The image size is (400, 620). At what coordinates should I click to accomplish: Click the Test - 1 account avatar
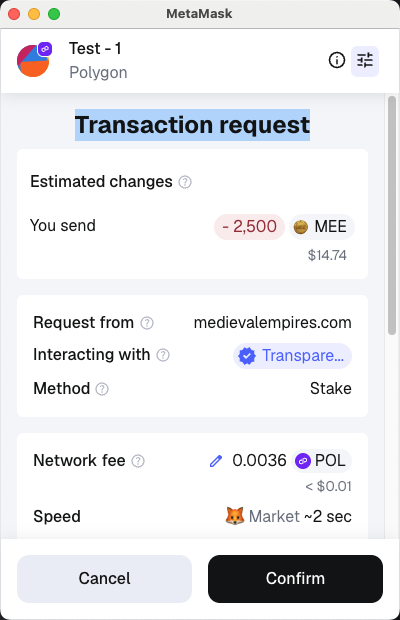click(33, 61)
